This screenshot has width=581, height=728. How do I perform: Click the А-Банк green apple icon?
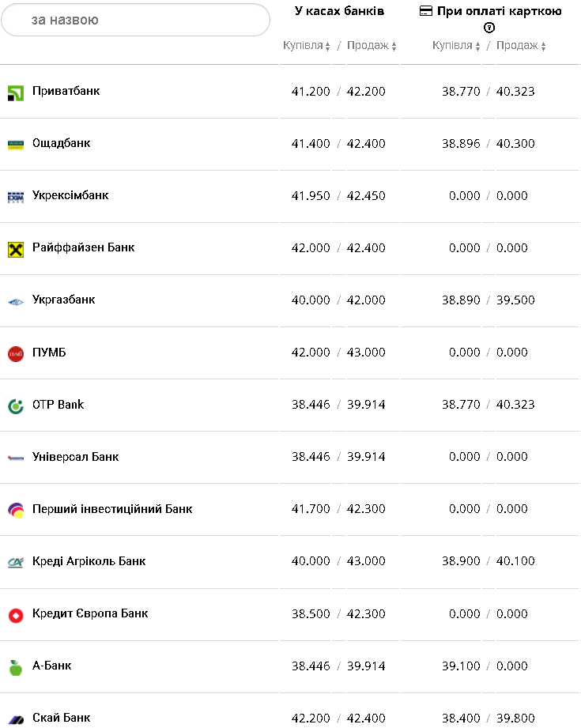click(x=16, y=667)
